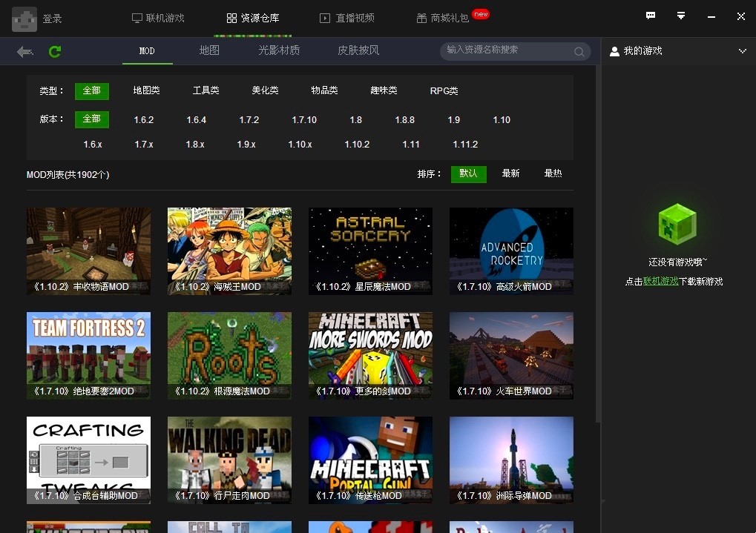Click the 登录 login text

click(52, 19)
